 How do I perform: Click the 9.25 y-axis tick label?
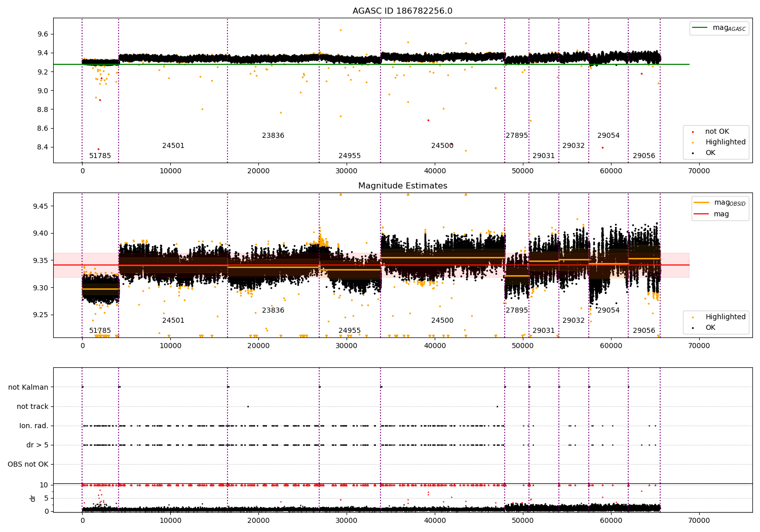41,315
